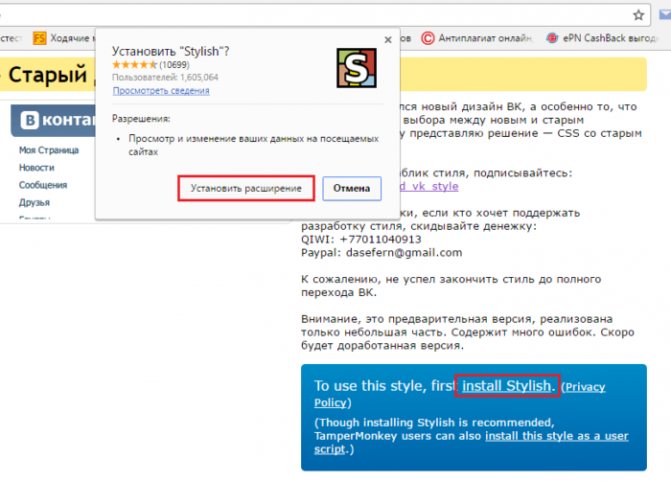Screen dimensions: 671x481
Task: Click the QIWI number +77011040913
Action: pyautogui.click(x=380, y=239)
